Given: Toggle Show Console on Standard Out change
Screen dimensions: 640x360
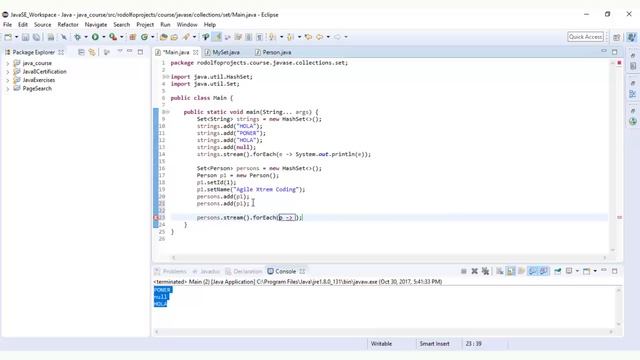Looking at the screenshot, I should (533, 271).
